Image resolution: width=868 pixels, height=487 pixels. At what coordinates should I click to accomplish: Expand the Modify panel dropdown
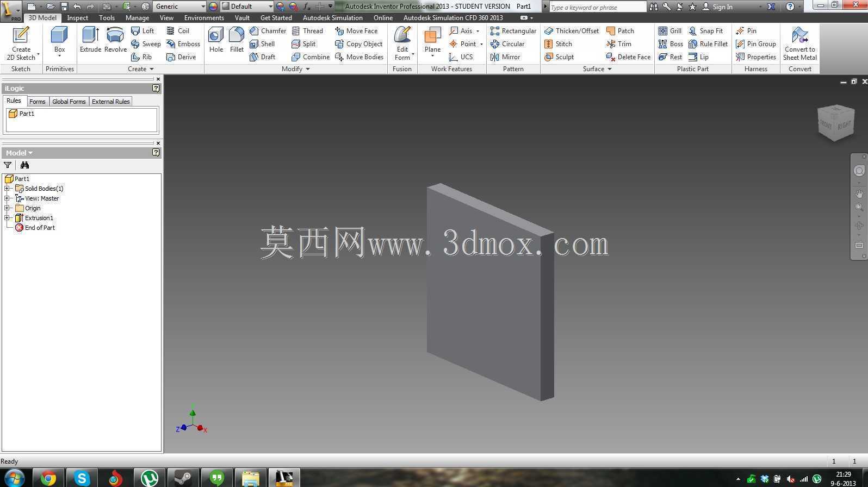pyautogui.click(x=296, y=69)
